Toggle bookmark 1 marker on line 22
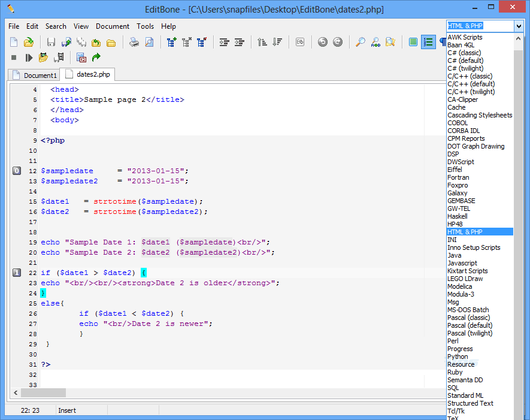The height and width of the screenshot is (420, 530). point(17,273)
